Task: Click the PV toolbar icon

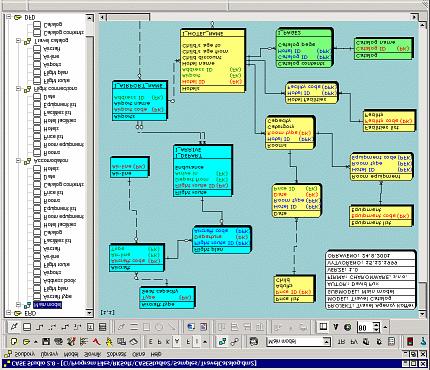Action: (354, 342)
